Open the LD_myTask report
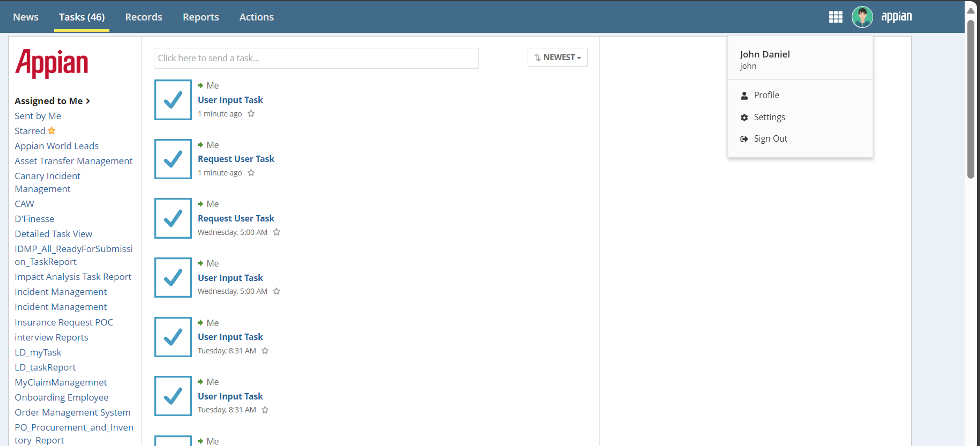 (x=38, y=352)
